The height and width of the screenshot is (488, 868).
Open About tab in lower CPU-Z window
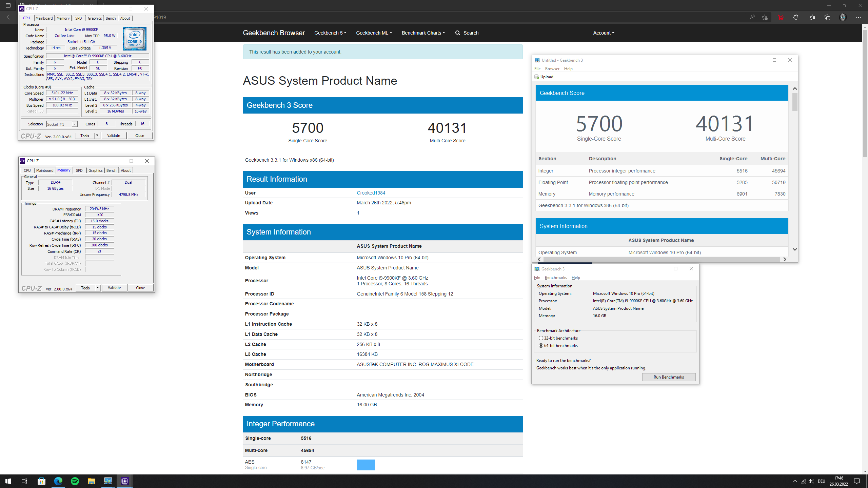pyautogui.click(x=125, y=170)
